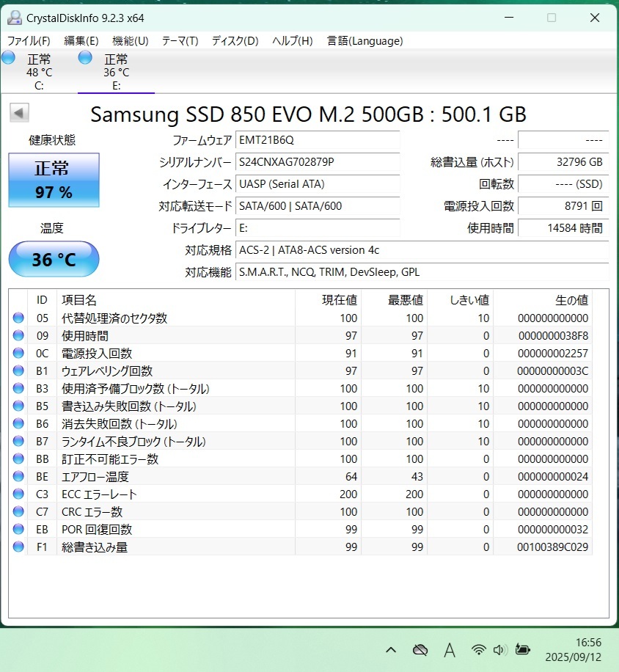Click status circle for attribute B1

pyautogui.click(x=18, y=370)
